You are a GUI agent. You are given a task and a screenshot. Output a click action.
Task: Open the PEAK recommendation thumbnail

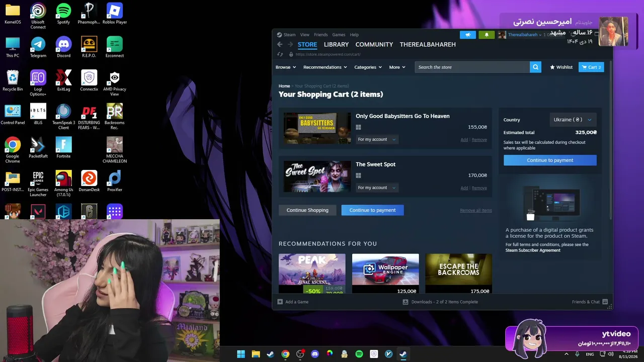coord(312,274)
